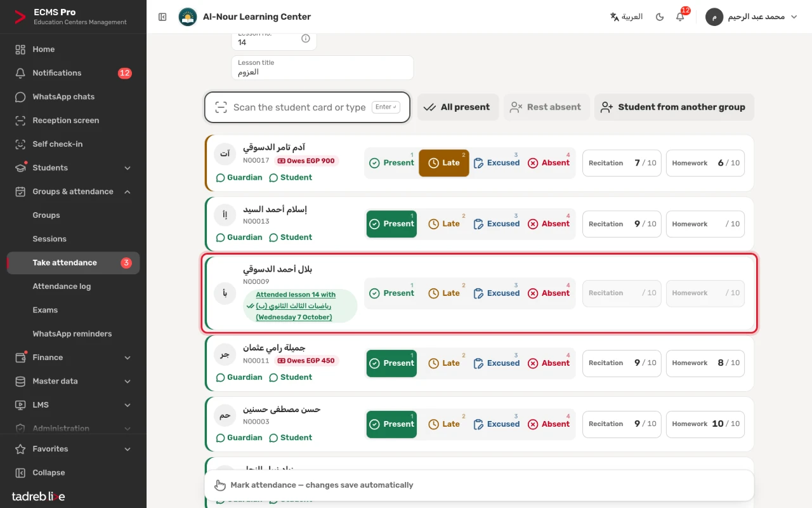The image size is (812, 508).
Task: Edit Homework score for حسن مصطفى حسنين
Action: 705,424
